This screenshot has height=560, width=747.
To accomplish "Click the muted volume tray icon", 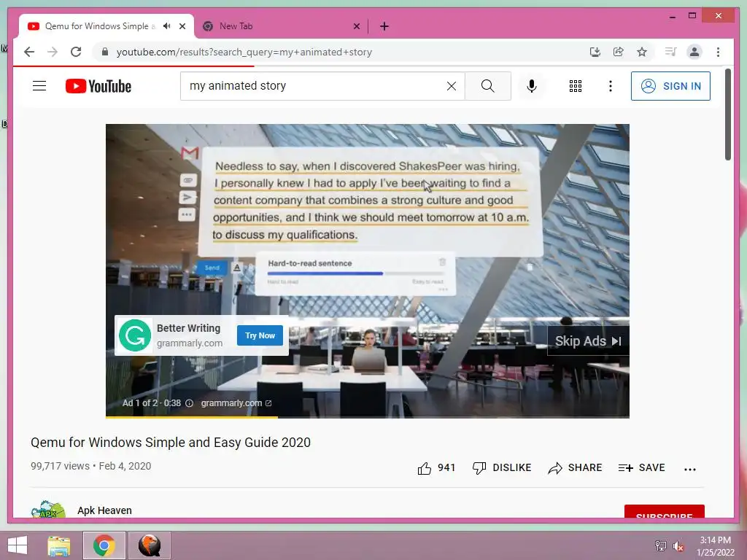I will (678, 545).
